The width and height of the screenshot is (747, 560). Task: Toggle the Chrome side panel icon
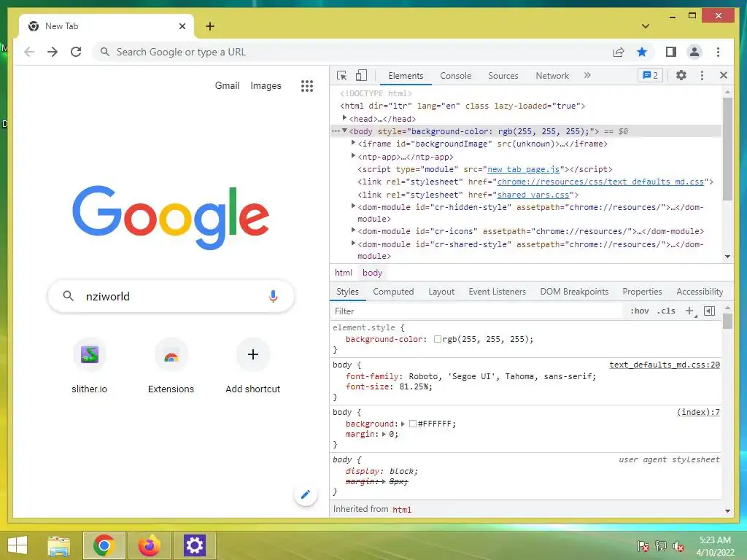coord(671,52)
